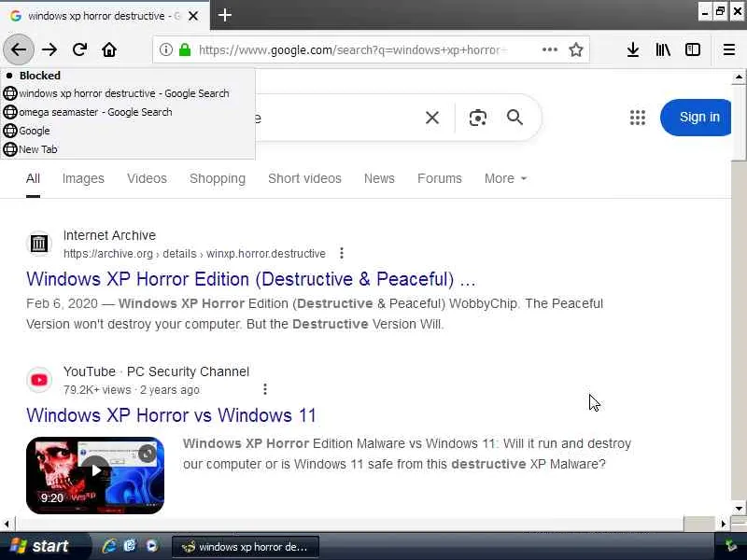The height and width of the screenshot is (560, 747).
Task: Open the browser home page
Action: coord(109,49)
